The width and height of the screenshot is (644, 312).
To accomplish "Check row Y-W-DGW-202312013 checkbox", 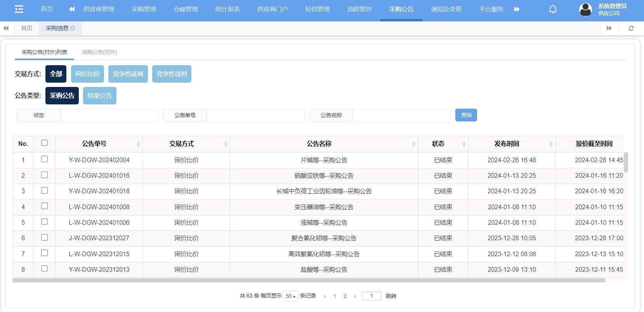I will pos(44,269).
